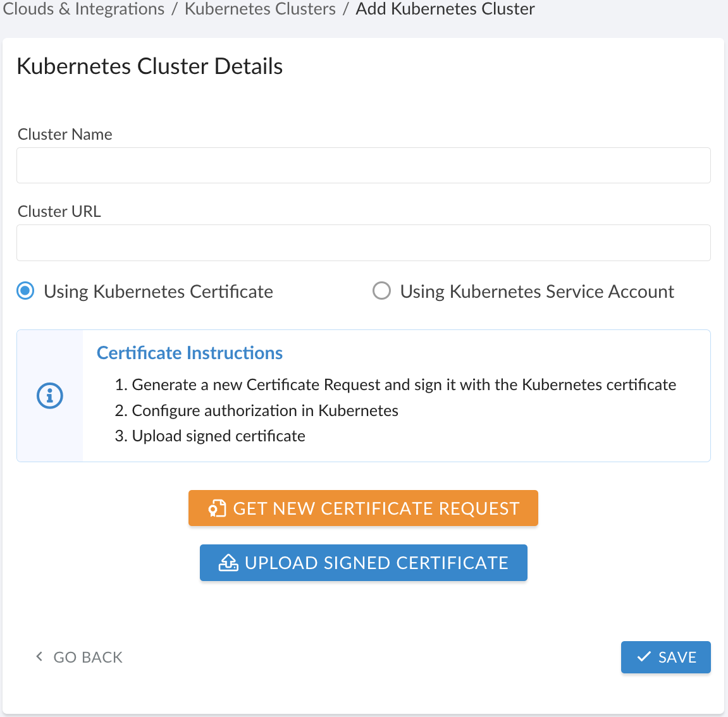Click the checkmark icon inside the SAVE button
The width and height of the screenshot is (728, 717).
[645, 657]
